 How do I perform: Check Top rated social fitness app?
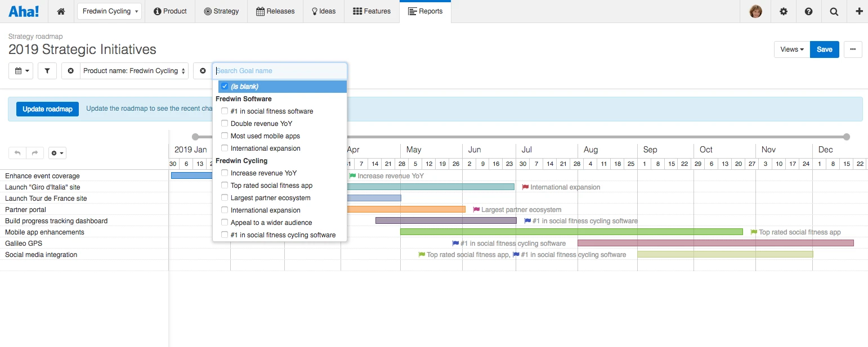click(x=225, y=185)
